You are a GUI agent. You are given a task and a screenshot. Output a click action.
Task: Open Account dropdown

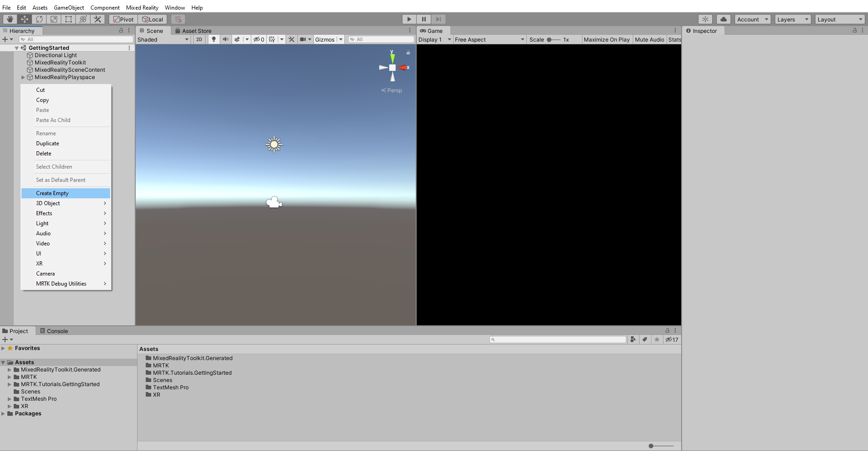coord(753,19)
